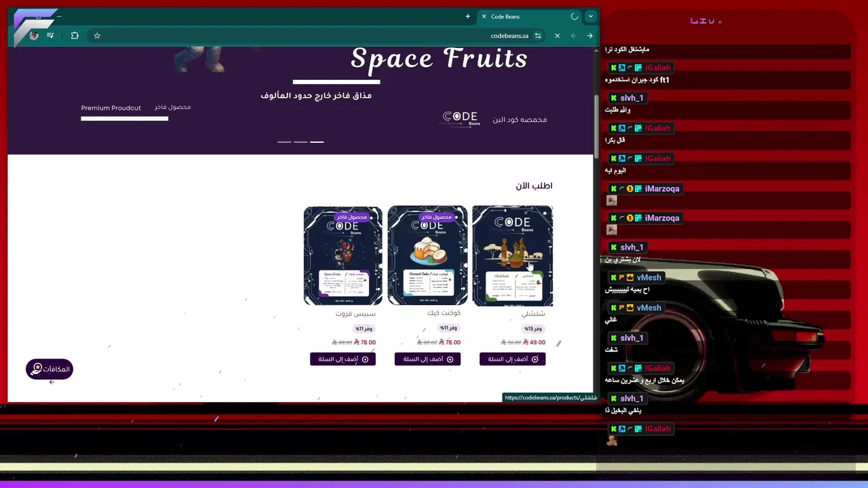
Task: Open سبيس فروت product name link
Action: click(355, 314)
